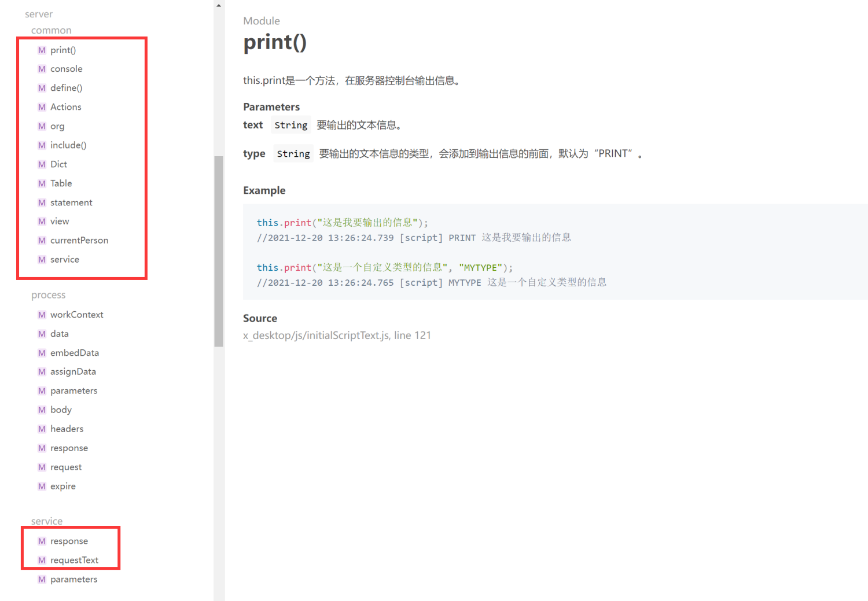The width and height of the screenshot is (868, 601).
Task: Click the M icon beside workContext
Action: point(42,315)
